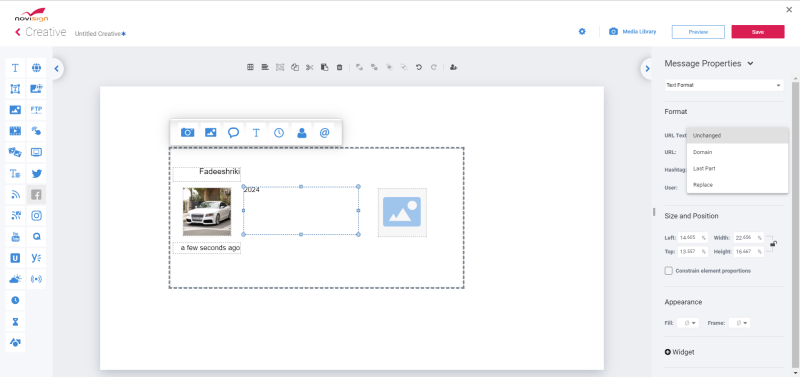Insert time clock element from floating toolbar
Screen dimensions: 800x377
point(279,133)
